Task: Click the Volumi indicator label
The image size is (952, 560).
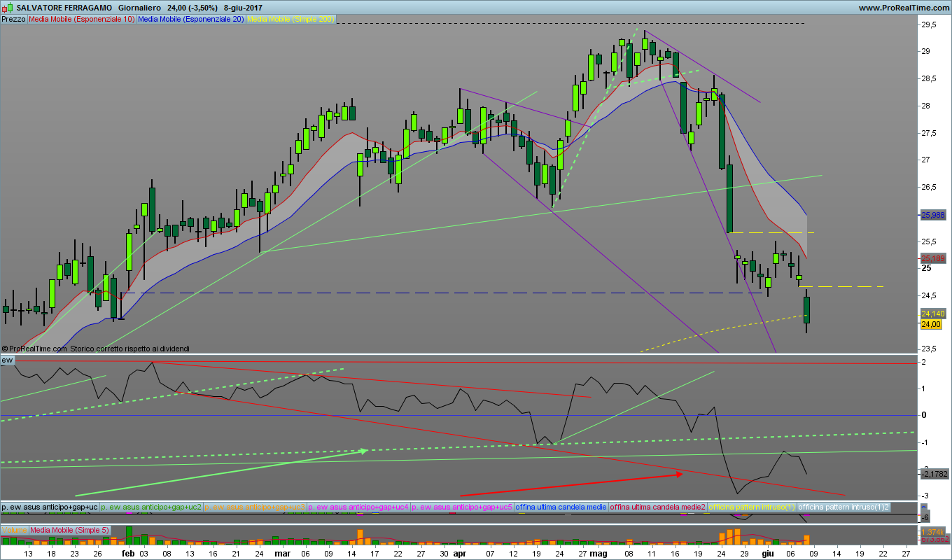Action: point(14,530)
